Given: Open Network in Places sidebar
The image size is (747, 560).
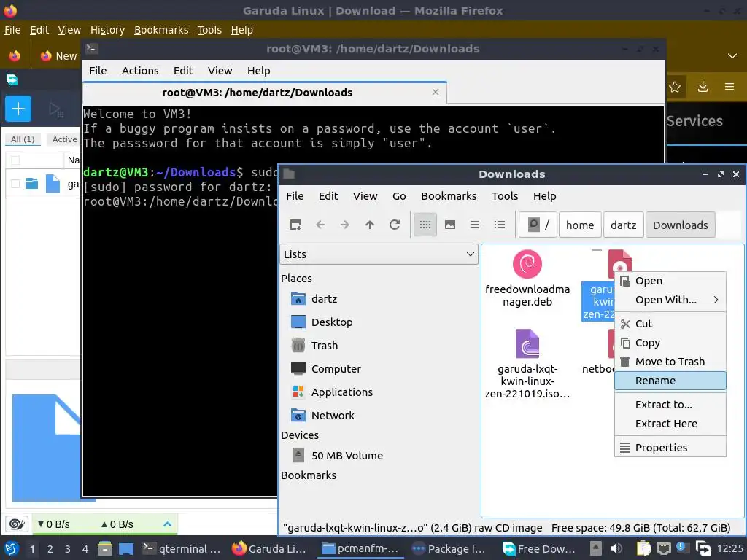Looking at the screenshot, I should [x=323, y=415].
